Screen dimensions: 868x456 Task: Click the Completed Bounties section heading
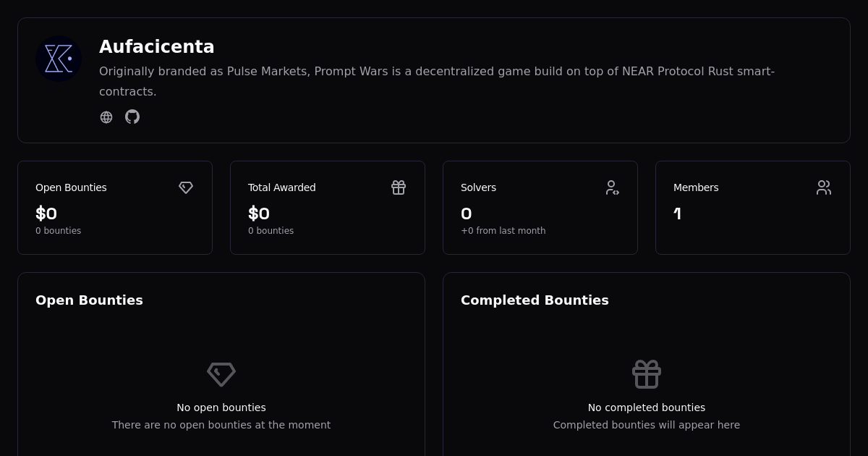[x=535, y=300]
